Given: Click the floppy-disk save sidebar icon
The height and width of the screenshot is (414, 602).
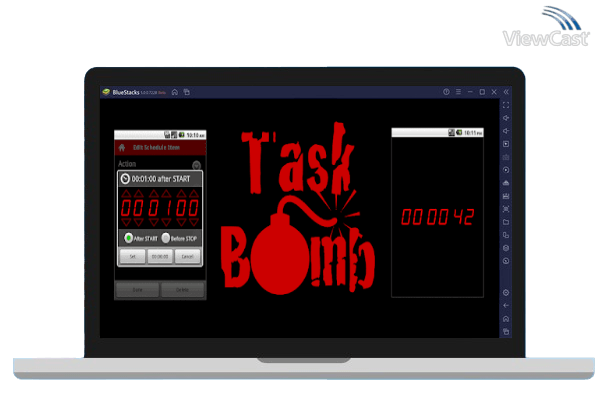Looking at the screenshot, I should pos(506,196).
